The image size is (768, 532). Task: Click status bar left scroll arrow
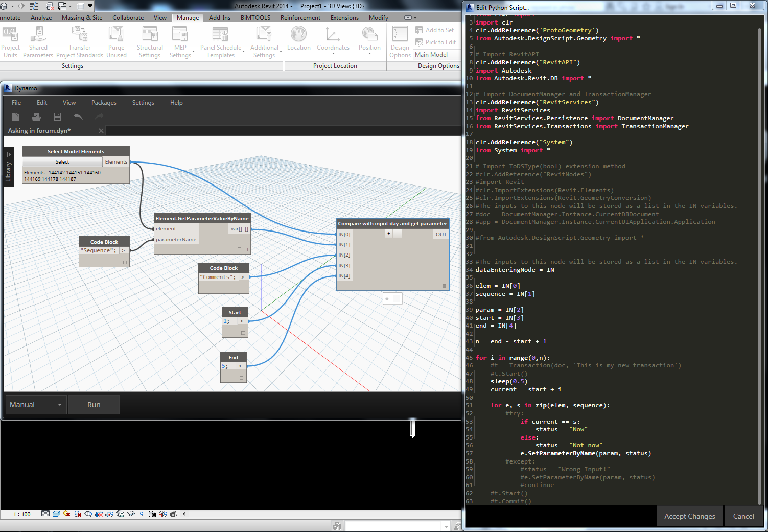tap(184, 514)
